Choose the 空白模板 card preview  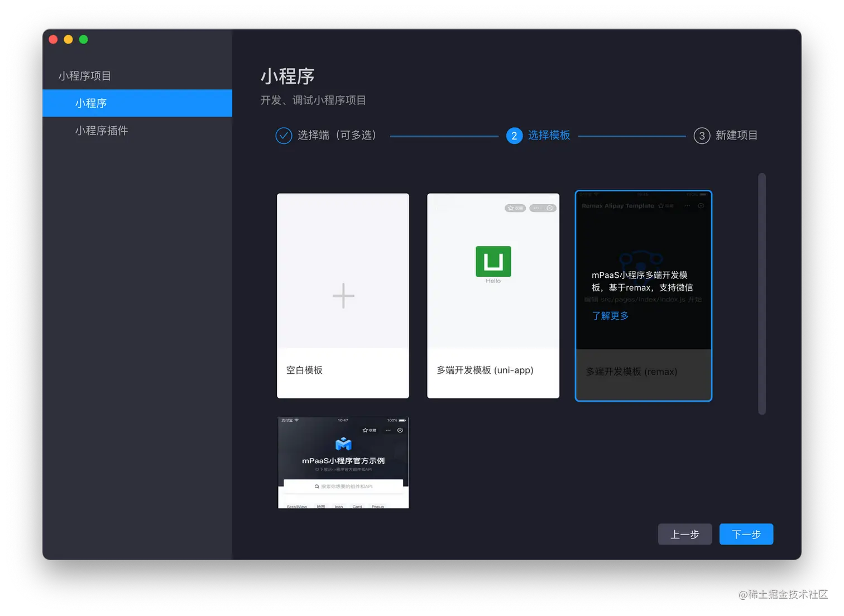click(x=343, y=271)
